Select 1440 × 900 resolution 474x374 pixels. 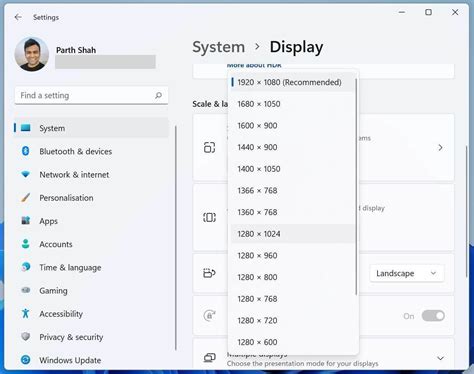pos(292,147)
